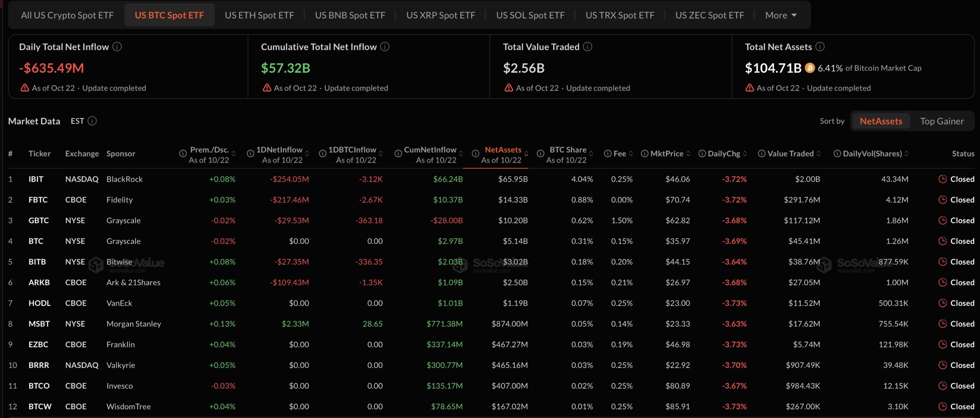
Task: Sort by the DailyChg column arrows
Action: click(x=745, y=153)
